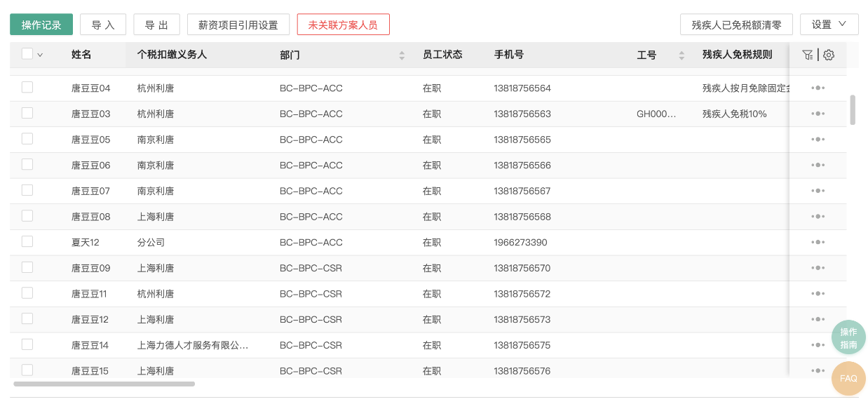Click the column settings gear icon
Image resolution: width=868 pixels, height=404 pixels.
pos(829,55)
